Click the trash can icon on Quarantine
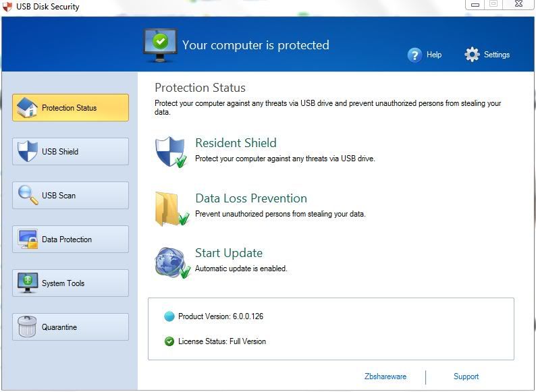This screenshot has height=392, width=536. [x=28, y=327]
